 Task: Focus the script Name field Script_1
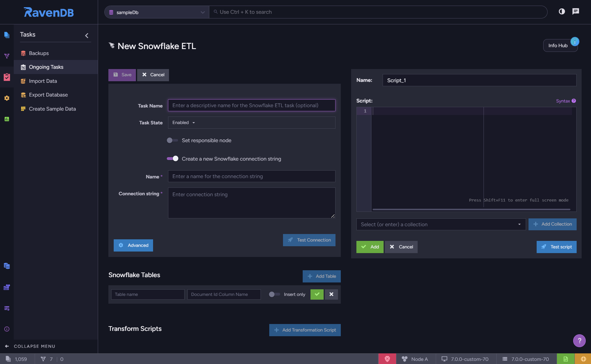click(479, 80)
